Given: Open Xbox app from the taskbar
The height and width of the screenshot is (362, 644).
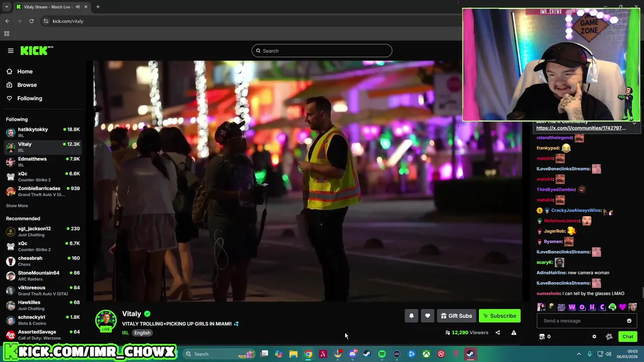Looking at the screenshot, I should click(426, 354).
